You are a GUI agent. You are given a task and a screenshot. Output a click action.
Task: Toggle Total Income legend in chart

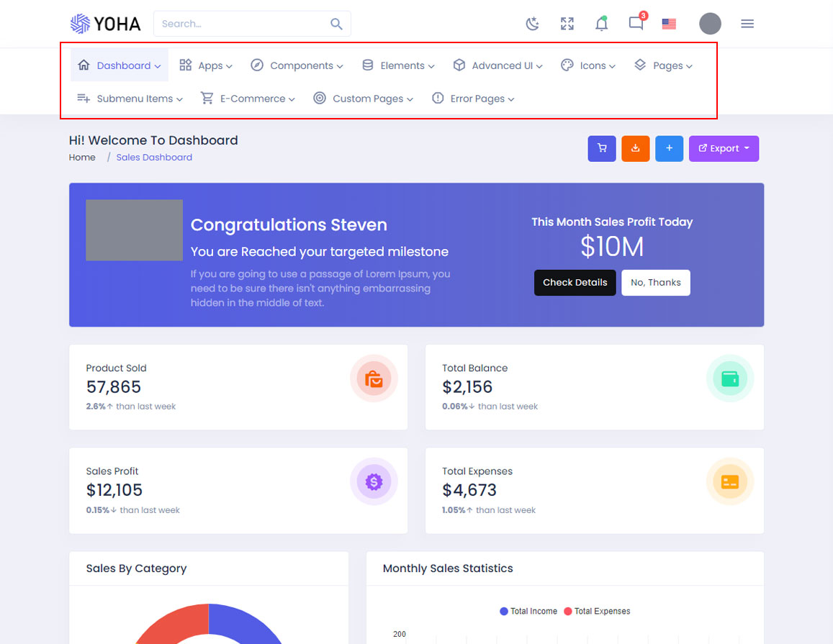[528, 612]
